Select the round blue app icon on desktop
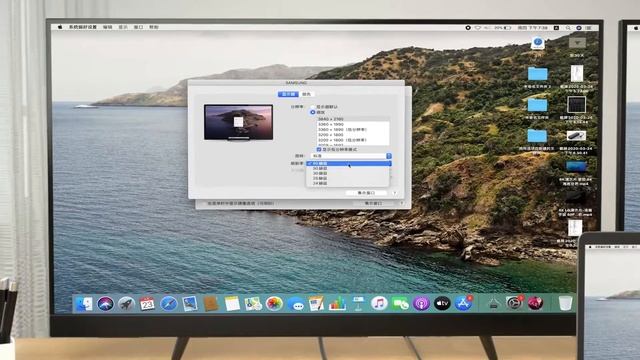Viewport: 640px width, 360px height. pyautogui.click(x=538, y=43)
